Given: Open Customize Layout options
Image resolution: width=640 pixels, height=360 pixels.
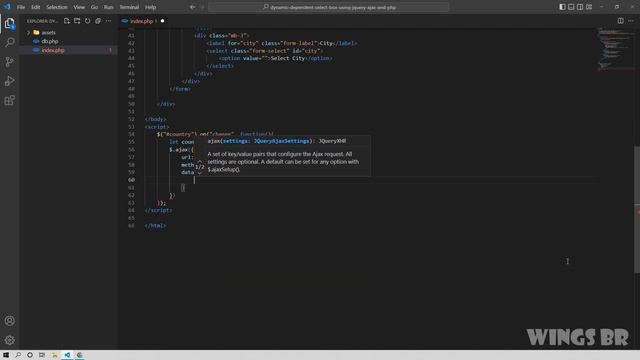Looking at the screenshot, I should click(589, 7).
